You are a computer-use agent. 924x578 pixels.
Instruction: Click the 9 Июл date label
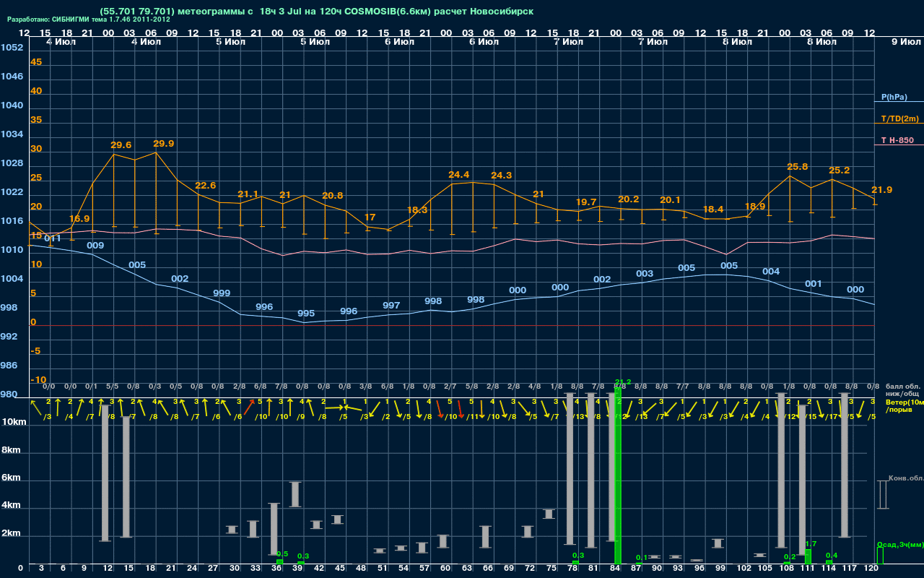click(x=905, y=43)
